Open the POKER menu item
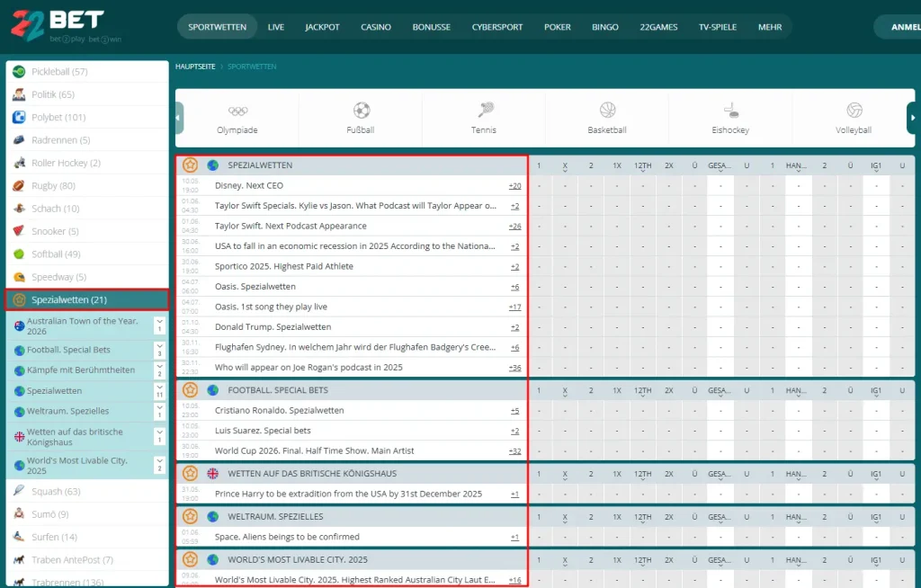 coord(558,27)
